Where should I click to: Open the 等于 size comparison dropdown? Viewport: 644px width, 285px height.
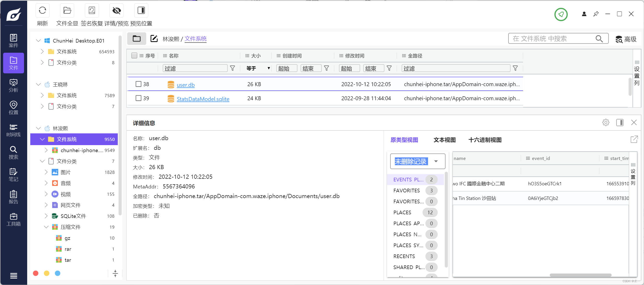pos(258,68)
